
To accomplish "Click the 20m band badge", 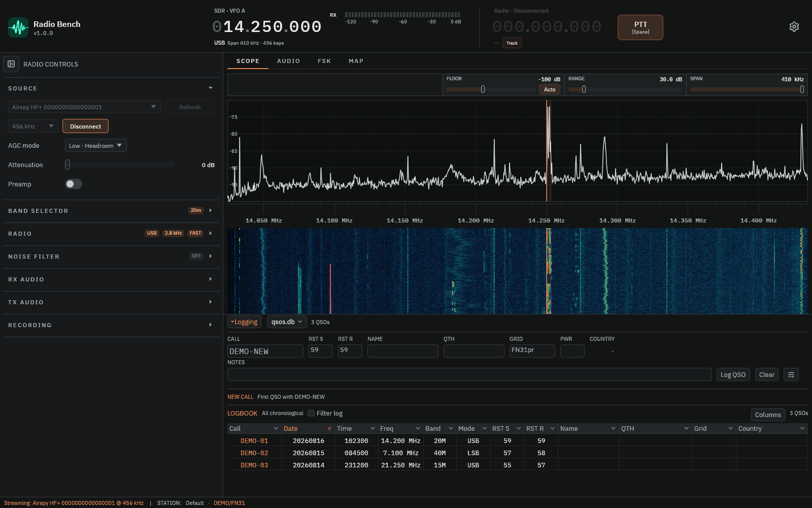I will point(196,210).
